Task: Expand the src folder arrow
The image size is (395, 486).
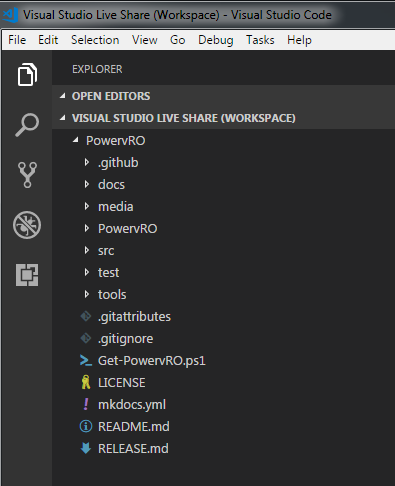Action: coord(87,250)
